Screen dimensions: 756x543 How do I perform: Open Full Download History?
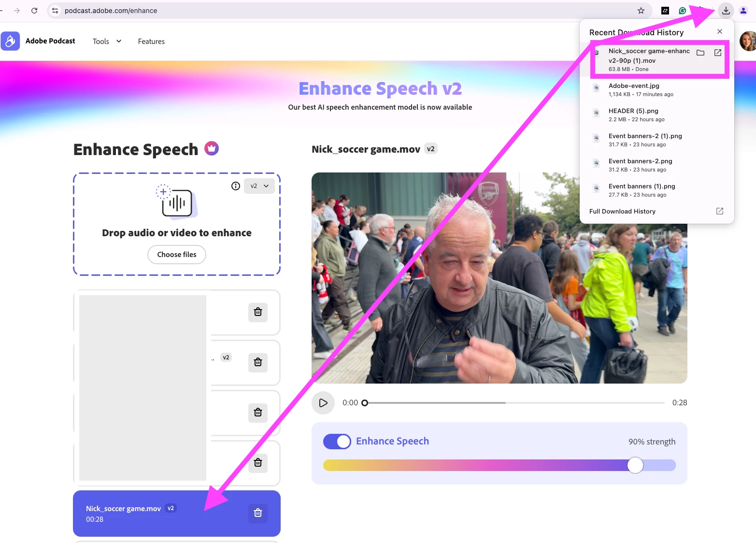(622, 211)
